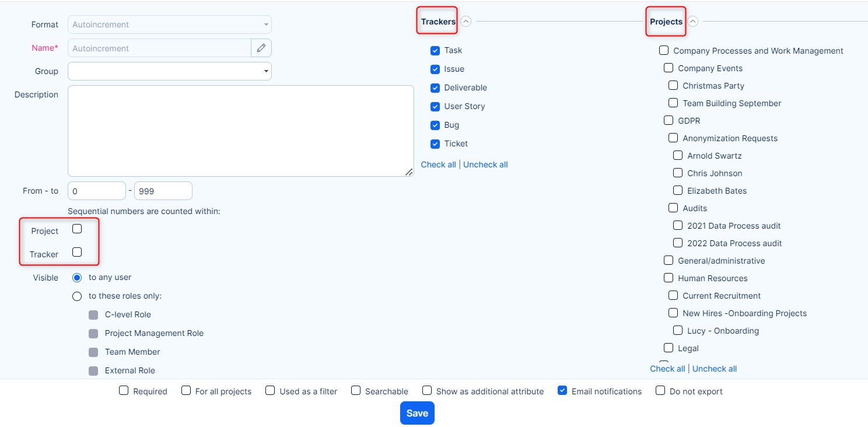Check the GDPR project checkbox
This screenshot has height=427, width=868.
pyautogui.click(x=668, y=121)
